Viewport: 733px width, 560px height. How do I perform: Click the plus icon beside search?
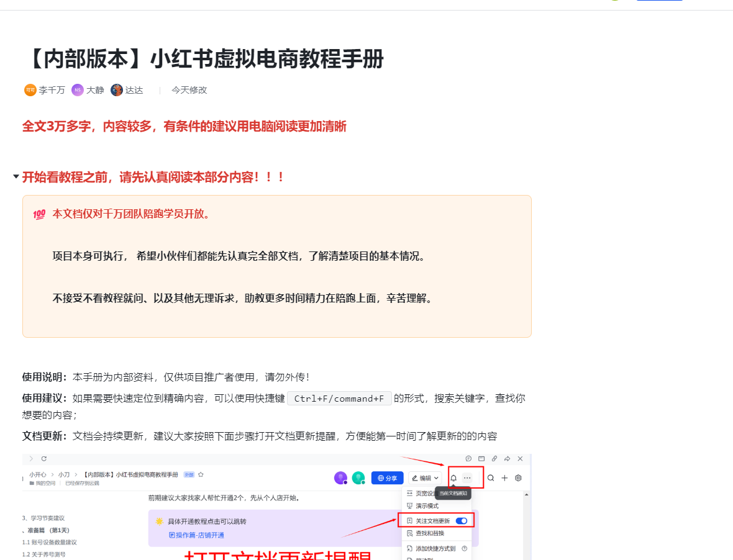(x=504, y=478)
